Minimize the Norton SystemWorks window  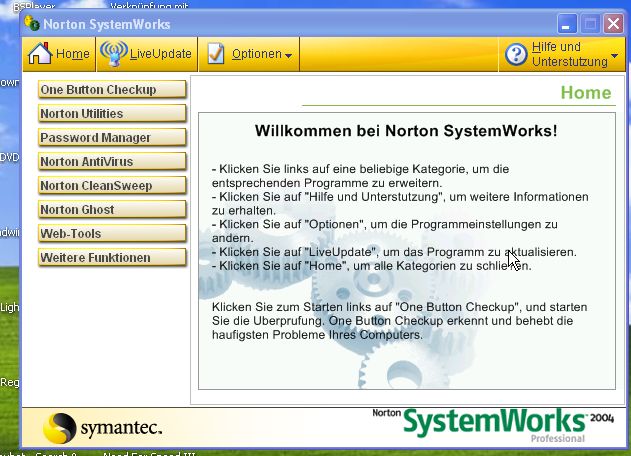567,24
